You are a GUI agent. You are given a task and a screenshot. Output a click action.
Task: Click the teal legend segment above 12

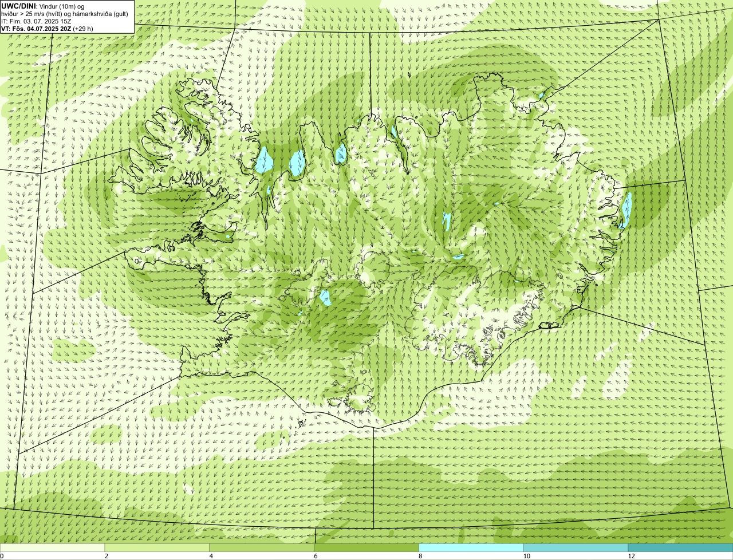680,548
